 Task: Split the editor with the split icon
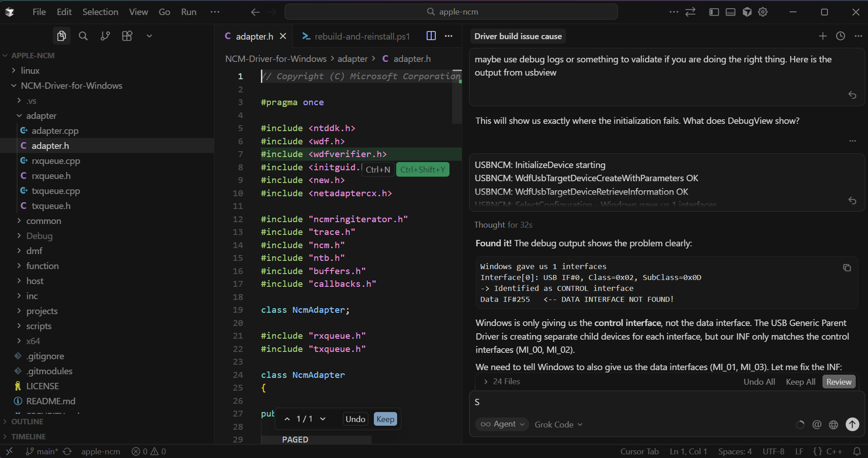point(430,36)
